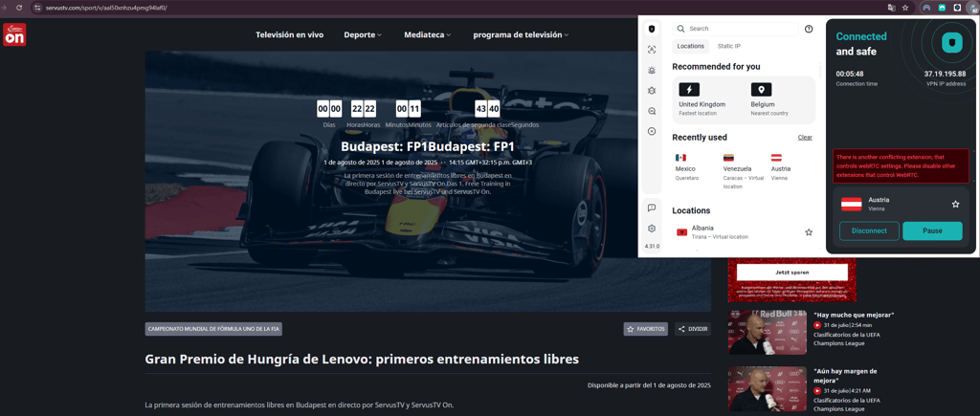The height and width of the screenshot is (416, 980).
Task: Pause the VPN connection
Action: (932, 230)
